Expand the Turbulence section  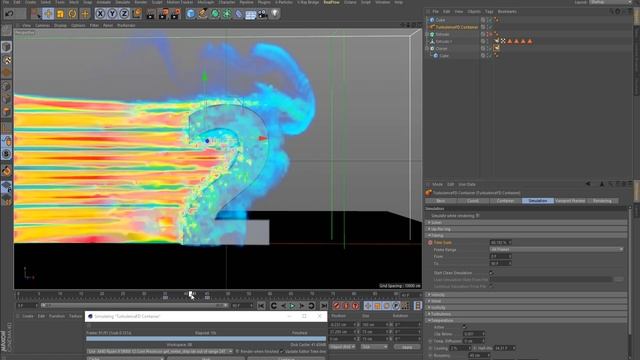click(527, 314)
